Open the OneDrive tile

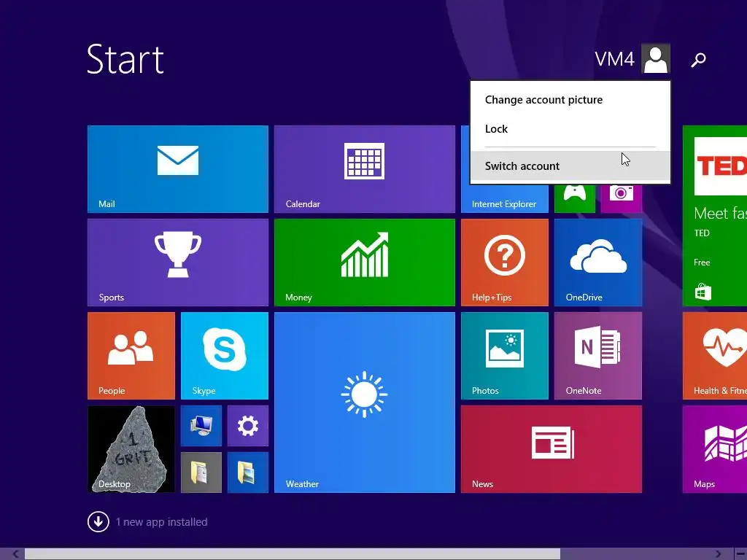[598, 262]
